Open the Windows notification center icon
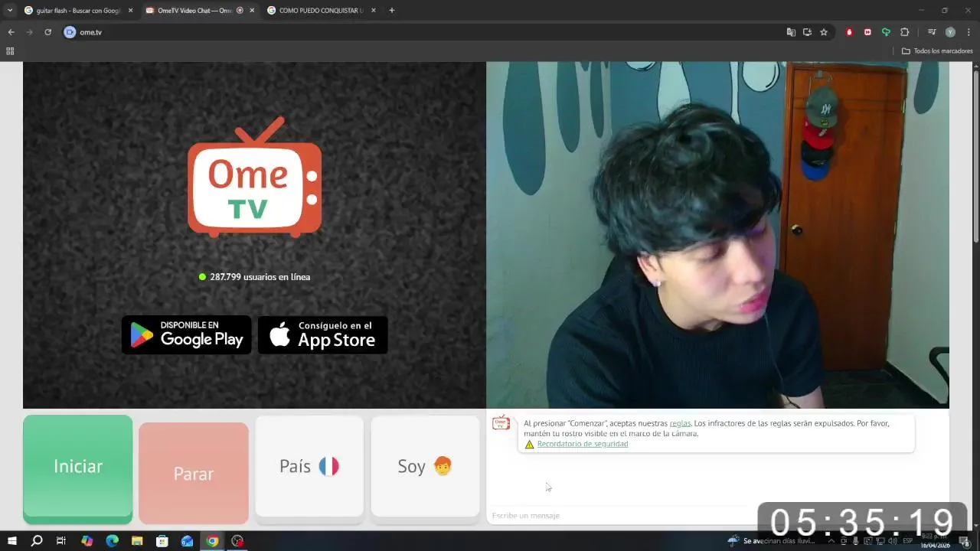This screenshot has width=980, height=551. tap(965, 542)
